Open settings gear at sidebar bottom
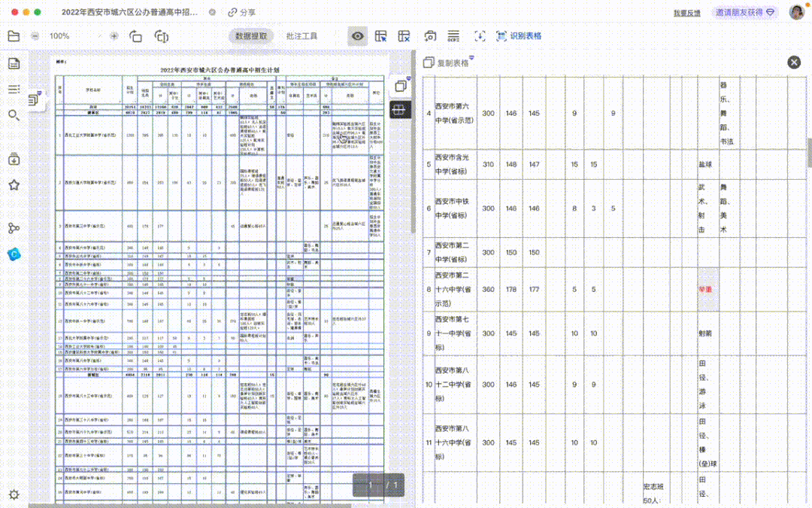Screen dimensions: 812x508 pyautogui.click(x=14, y=494)
